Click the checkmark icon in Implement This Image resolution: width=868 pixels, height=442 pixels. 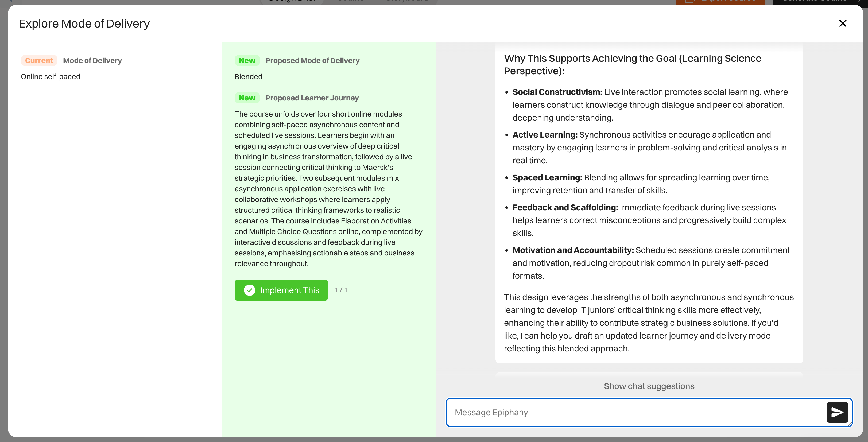(249, 290)
